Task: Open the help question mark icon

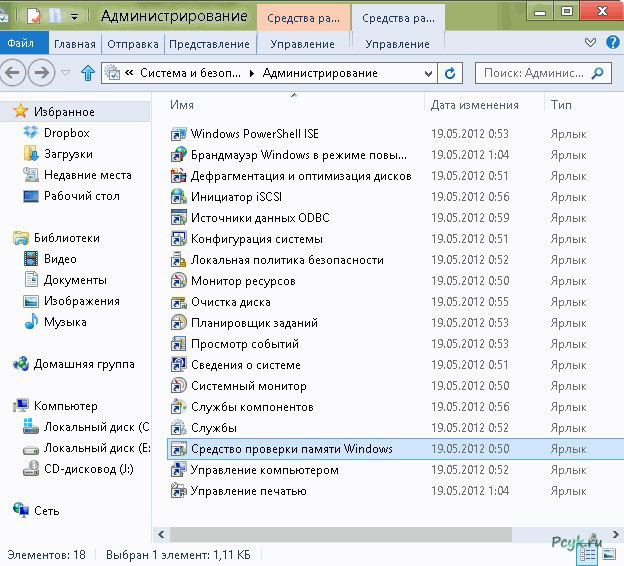Action: click(x=609, y=44)
